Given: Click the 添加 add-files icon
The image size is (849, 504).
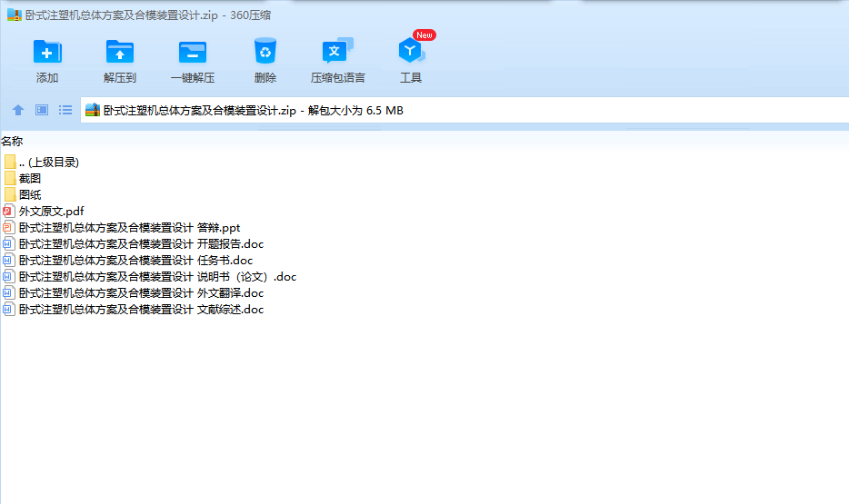Looking at the screenshot, I should (47, 52).
